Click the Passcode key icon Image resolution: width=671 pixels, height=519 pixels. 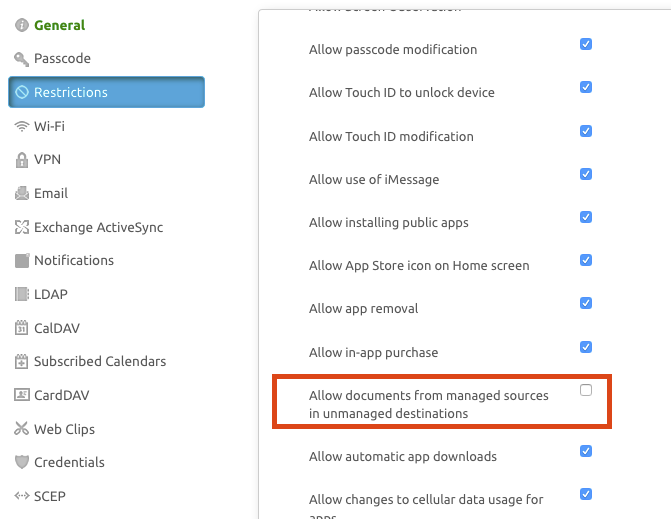click(21, 59)
